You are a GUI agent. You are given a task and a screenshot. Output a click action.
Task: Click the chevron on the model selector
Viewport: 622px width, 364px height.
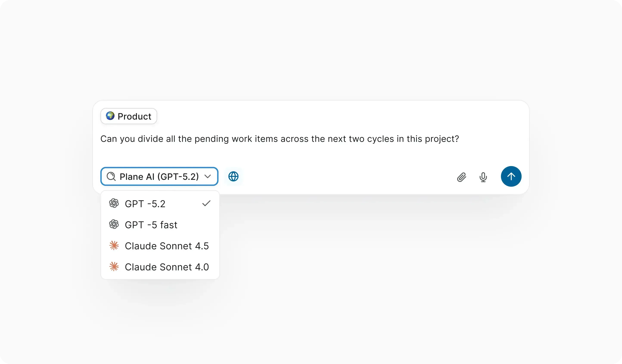(x=208, y=176)
